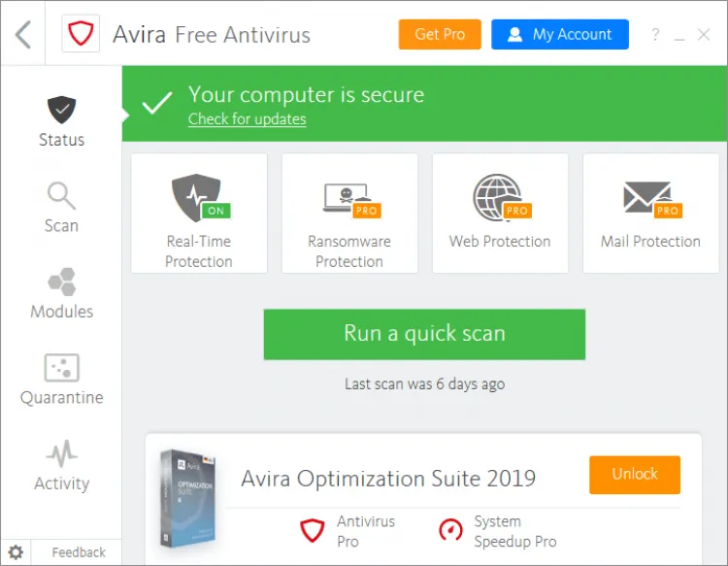Click Unlock for Optimization Suite 2019
This screenshot has height=566, width=728.
point(635,475)
